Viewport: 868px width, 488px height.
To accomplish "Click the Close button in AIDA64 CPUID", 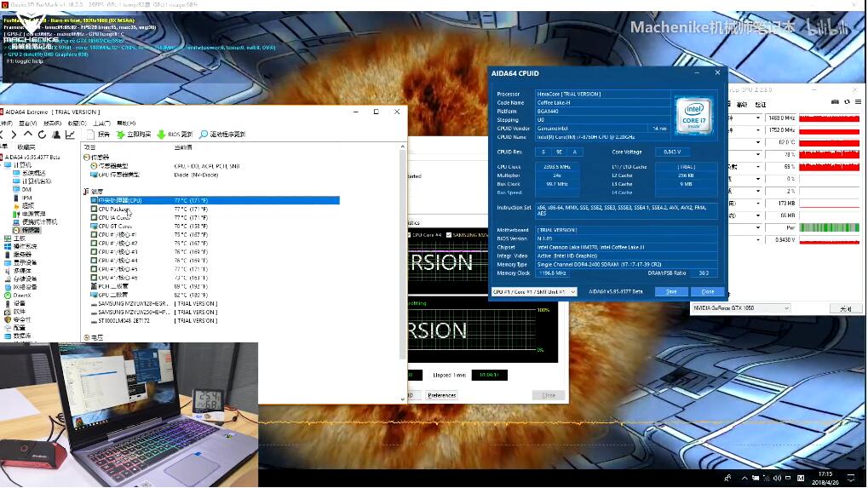I will click(x=708, y=291).
